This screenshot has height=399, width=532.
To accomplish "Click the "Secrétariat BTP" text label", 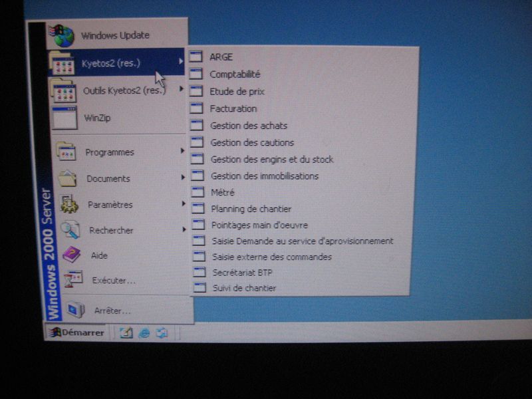I will 242,273.
